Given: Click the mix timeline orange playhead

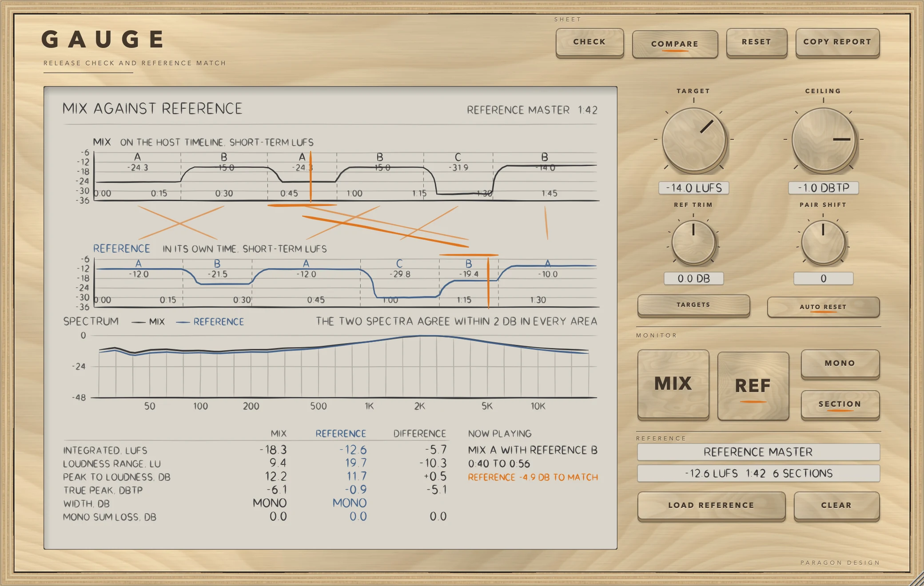Looking at the screenshot, I should tap(311, 177).
